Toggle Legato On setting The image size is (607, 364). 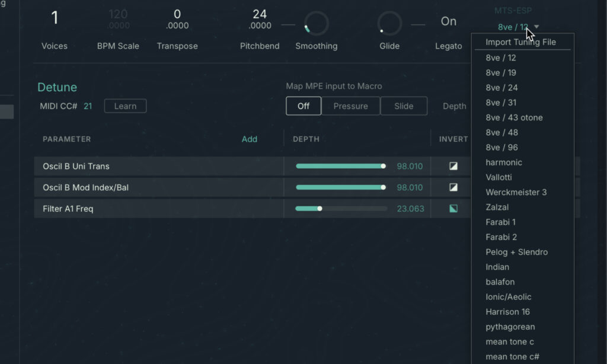(449, 21)
